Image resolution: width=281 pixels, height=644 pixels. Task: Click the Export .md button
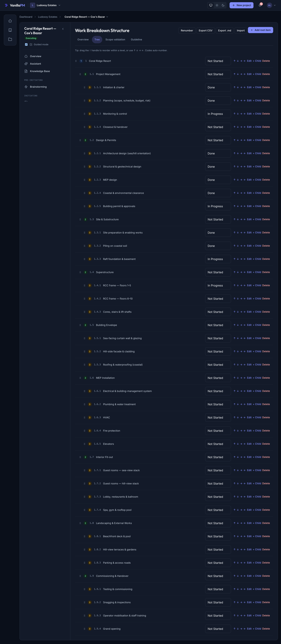[x=225, y=31]
